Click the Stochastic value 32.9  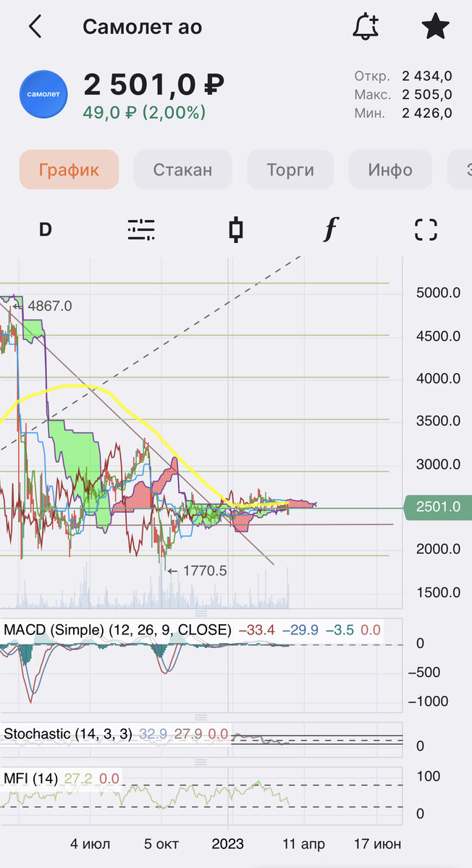153,733
